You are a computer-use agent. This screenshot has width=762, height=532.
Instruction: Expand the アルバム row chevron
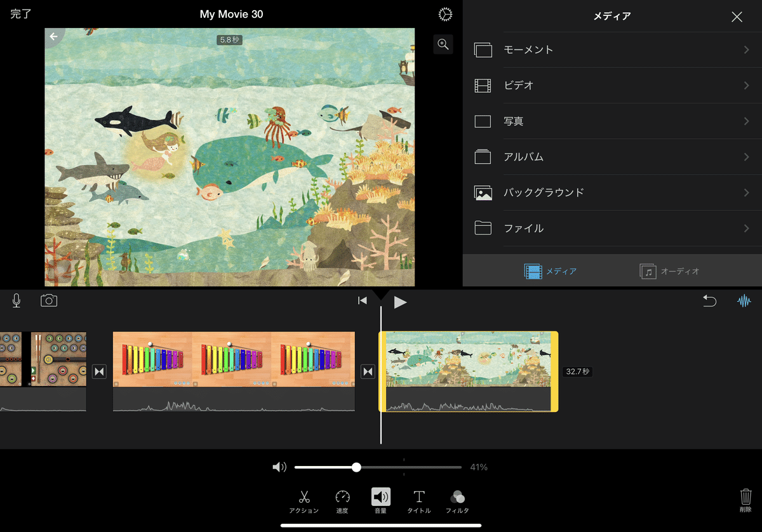pos(747,157)
